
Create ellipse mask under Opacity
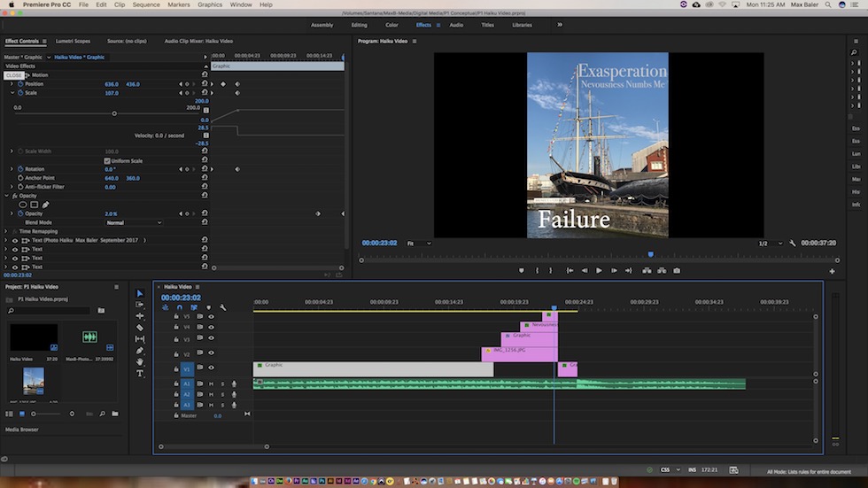[23, 205]
